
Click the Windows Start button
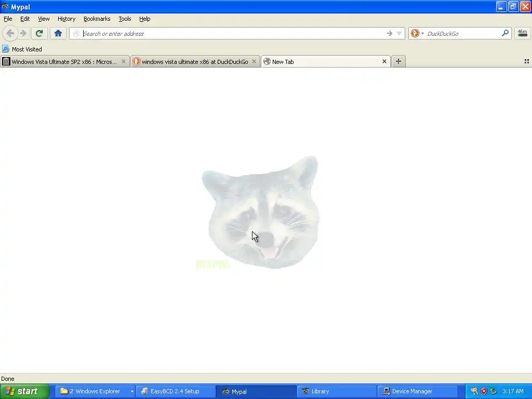(x=24, y=391)
